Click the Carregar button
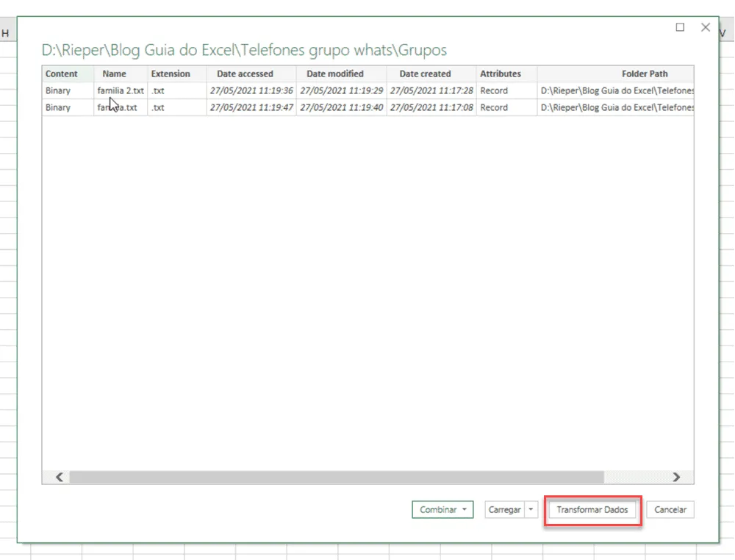The height and width of the screenshot is (560, 735). 504,509
